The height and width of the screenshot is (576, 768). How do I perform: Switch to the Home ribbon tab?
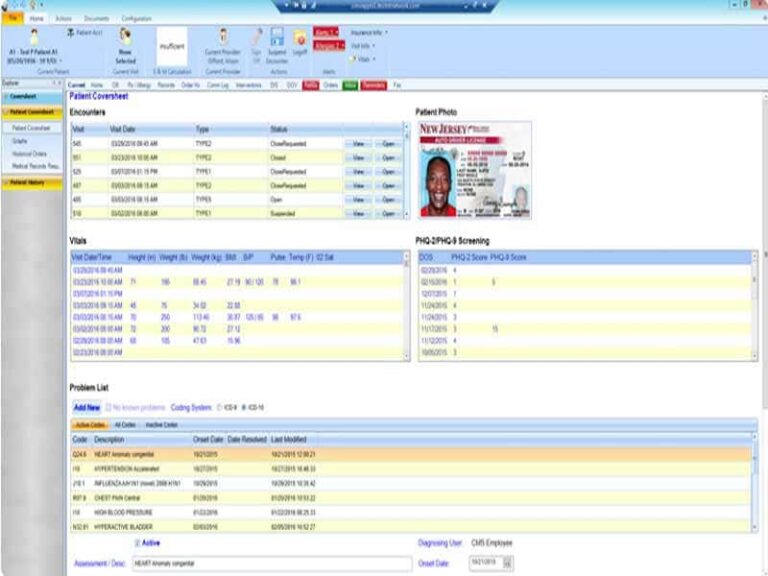click(x=36, y=19)
